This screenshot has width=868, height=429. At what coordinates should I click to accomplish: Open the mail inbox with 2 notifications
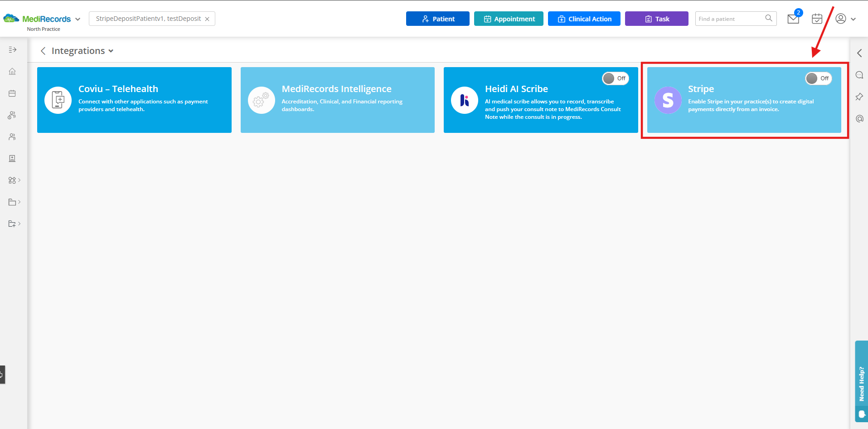(x=794, y=18)
